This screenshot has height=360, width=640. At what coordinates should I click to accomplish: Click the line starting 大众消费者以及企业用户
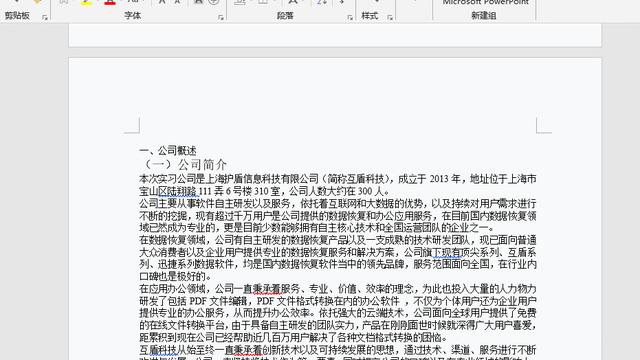338,252
